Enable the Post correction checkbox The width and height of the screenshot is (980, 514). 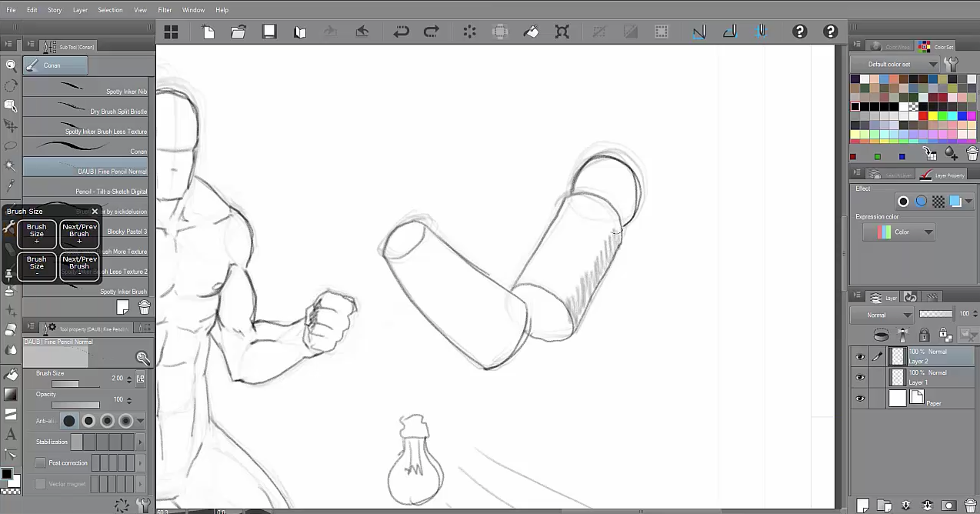tap(41, 462)
